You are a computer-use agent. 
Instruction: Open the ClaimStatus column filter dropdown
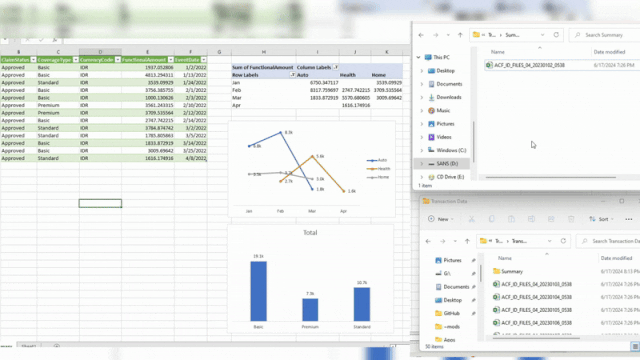tap(33, 60)
